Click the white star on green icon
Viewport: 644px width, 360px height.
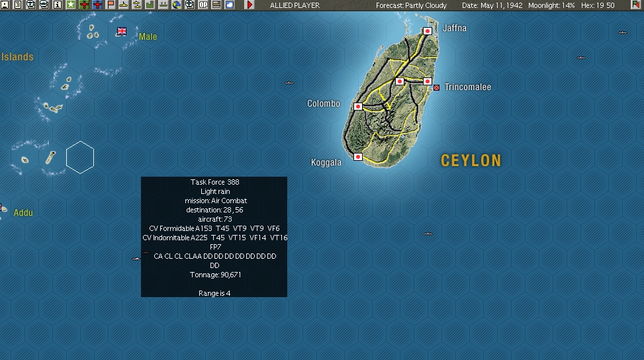point(71,5)
